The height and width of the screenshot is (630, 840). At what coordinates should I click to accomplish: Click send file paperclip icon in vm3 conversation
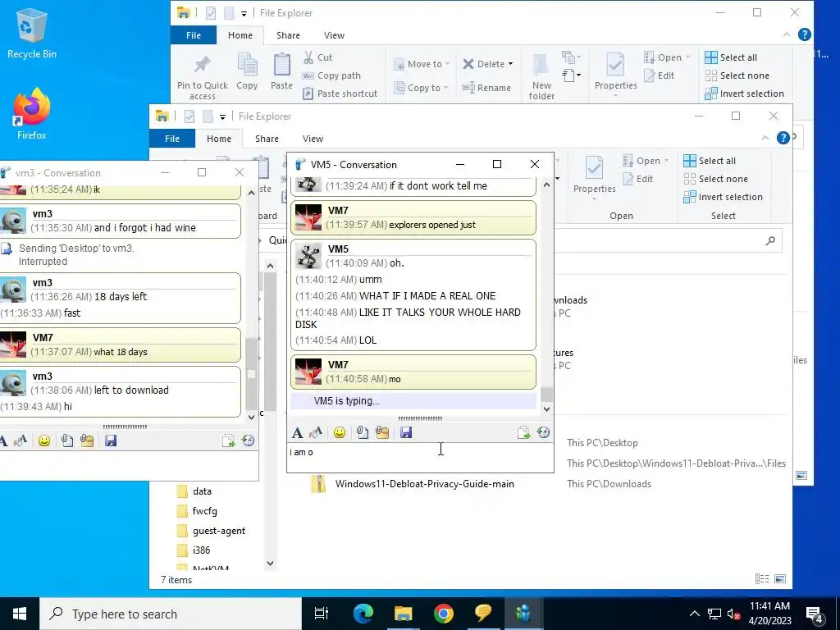coord(67,441)
